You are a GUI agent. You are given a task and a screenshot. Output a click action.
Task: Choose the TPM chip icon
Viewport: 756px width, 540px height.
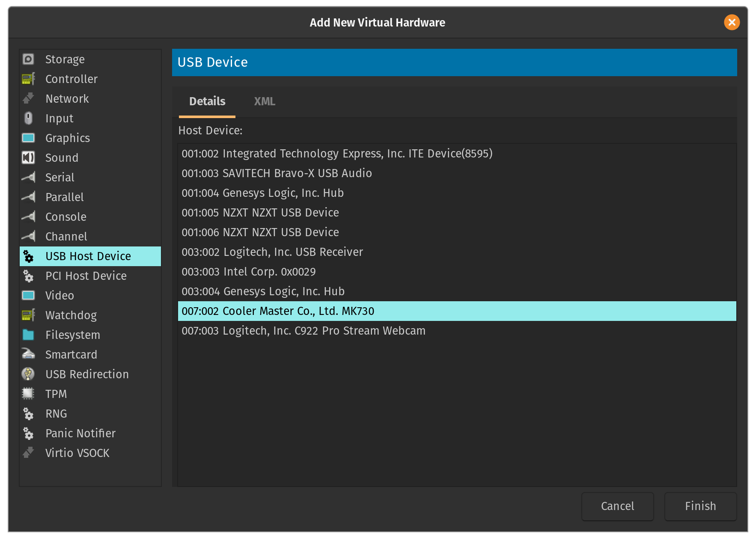pos(28,394)
